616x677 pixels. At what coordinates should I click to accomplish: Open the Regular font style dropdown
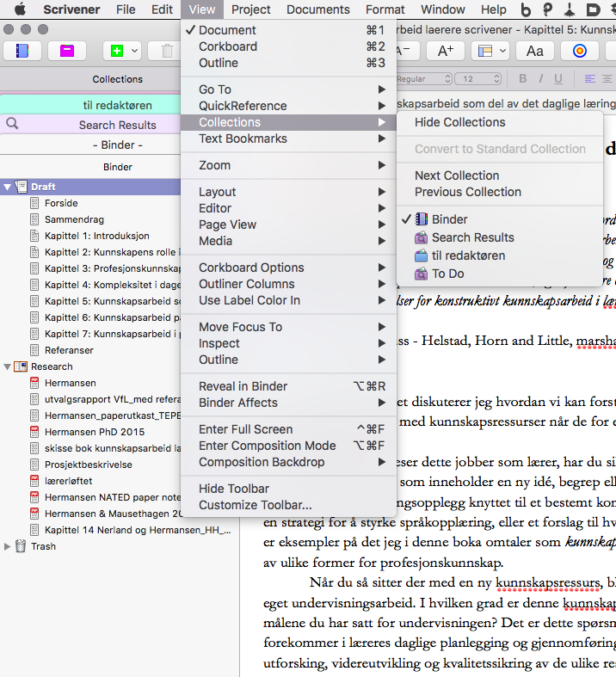tap(424, 78)
